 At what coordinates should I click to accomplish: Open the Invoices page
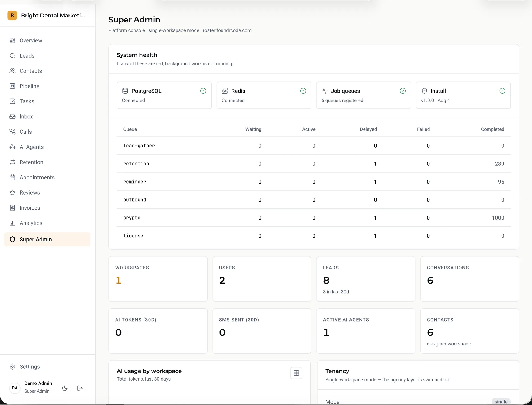tap(47, 208)
